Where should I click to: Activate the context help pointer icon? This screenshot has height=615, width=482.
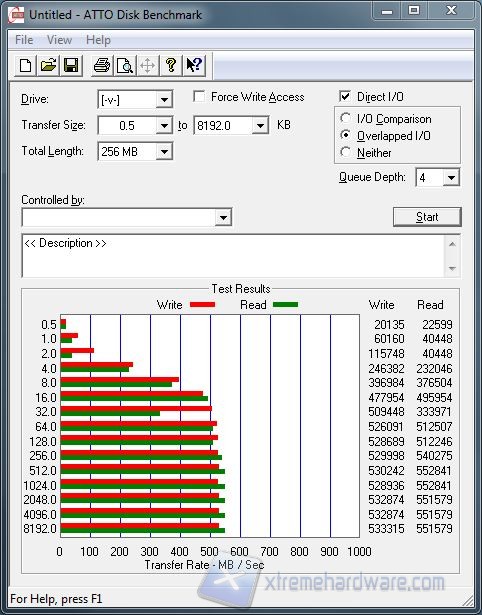(x=194, y=66)
